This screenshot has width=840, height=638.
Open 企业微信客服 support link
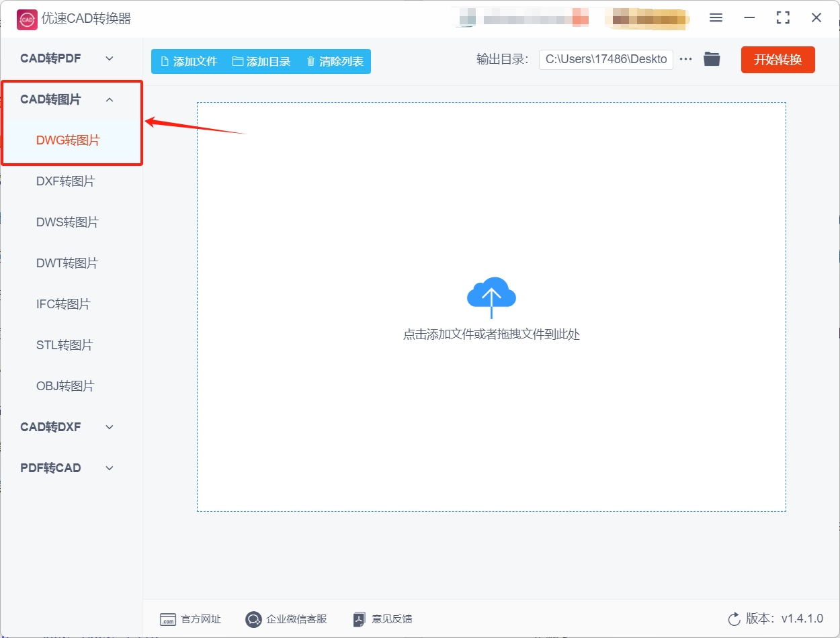click(296, 619)
